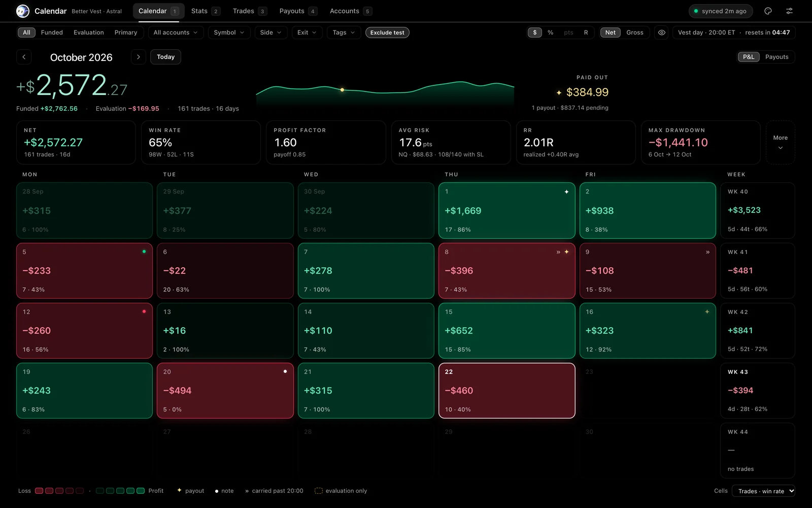Open the Tags filter dropdown

tap(344, 33)
